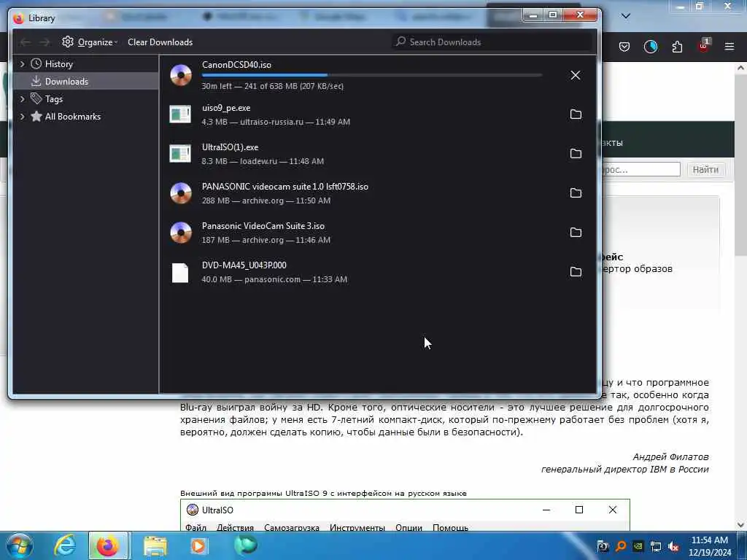Image resolution: width=747 pixels, height=560 pixels.
Task: Open containing folder for uiso9_pe.exe
Action: tap(576, 114)
